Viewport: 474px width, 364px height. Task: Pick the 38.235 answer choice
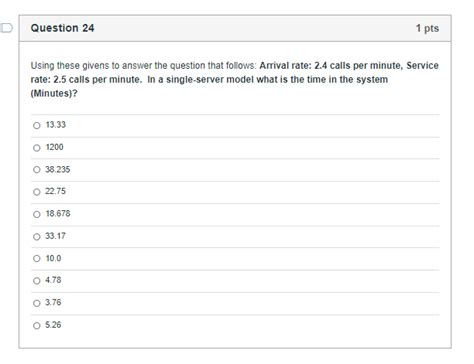tap(37, 170)
